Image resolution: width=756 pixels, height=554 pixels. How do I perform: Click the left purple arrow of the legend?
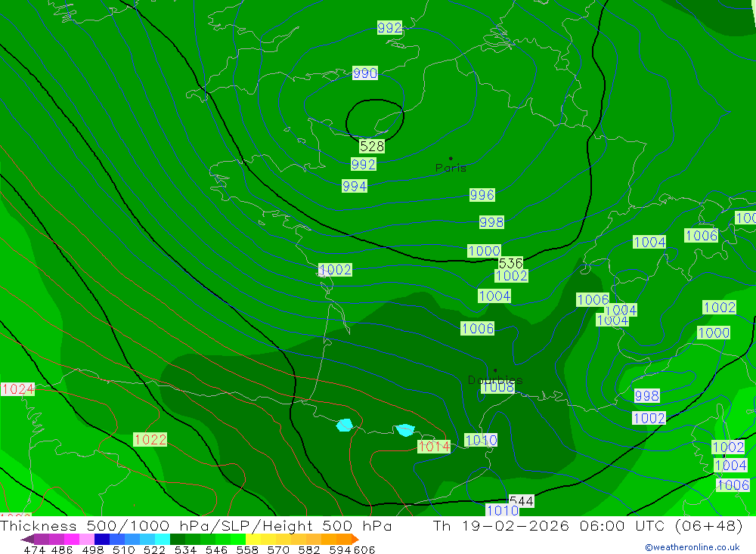tap(27, 539)
